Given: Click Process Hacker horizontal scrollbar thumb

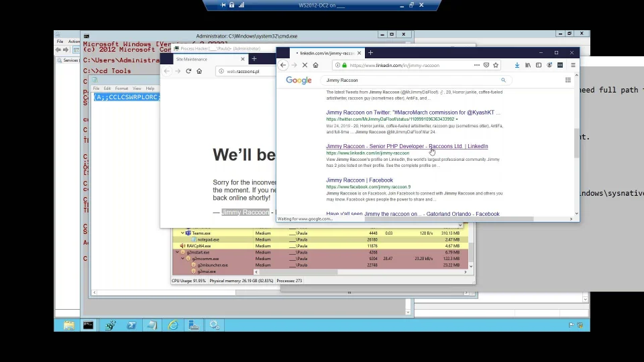Looking at the screenshot, I should tap(298, 271).
